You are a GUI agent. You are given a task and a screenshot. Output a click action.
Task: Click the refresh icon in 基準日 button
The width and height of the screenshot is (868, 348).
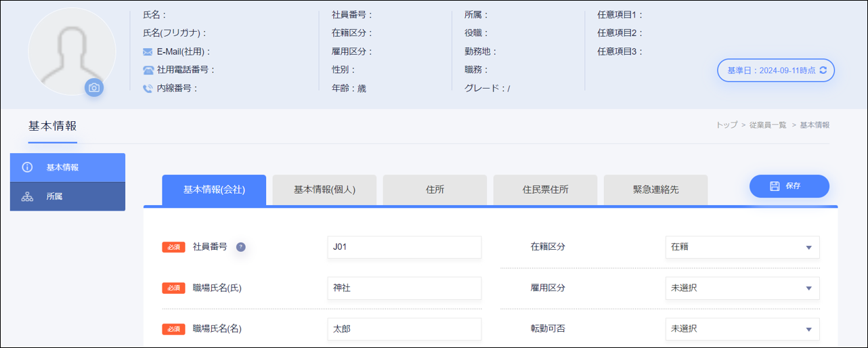click(x=823, y=70)
